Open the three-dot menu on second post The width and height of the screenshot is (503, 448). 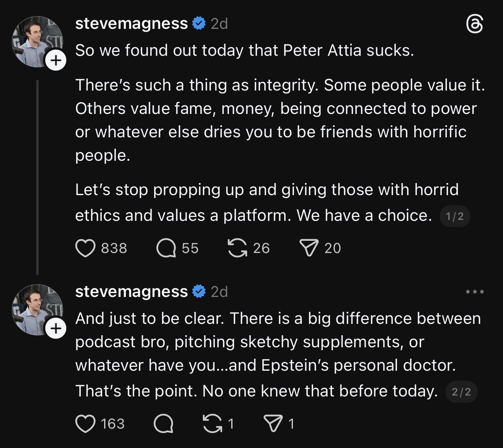click(x=475, y=292)
